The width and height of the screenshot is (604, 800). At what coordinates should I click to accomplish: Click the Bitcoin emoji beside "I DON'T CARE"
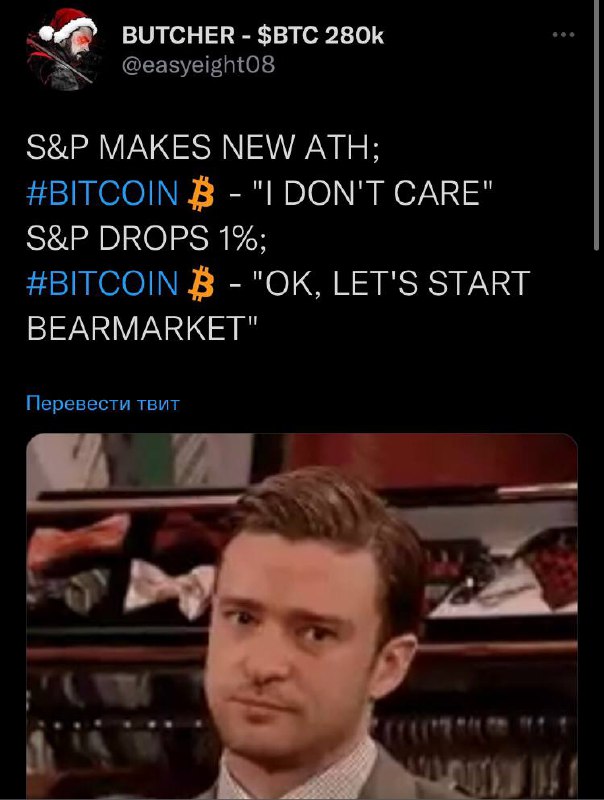(201, 193)
